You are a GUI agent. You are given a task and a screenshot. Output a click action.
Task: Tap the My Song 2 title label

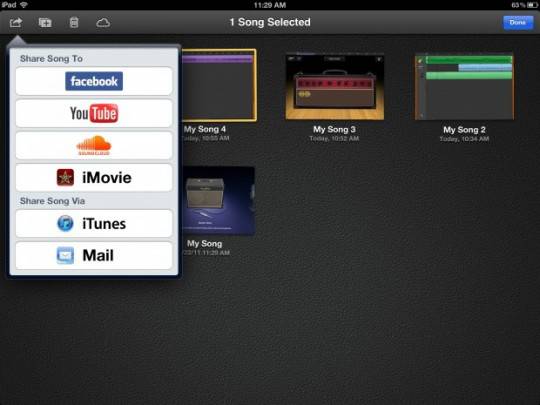click(x=464, y=130)
